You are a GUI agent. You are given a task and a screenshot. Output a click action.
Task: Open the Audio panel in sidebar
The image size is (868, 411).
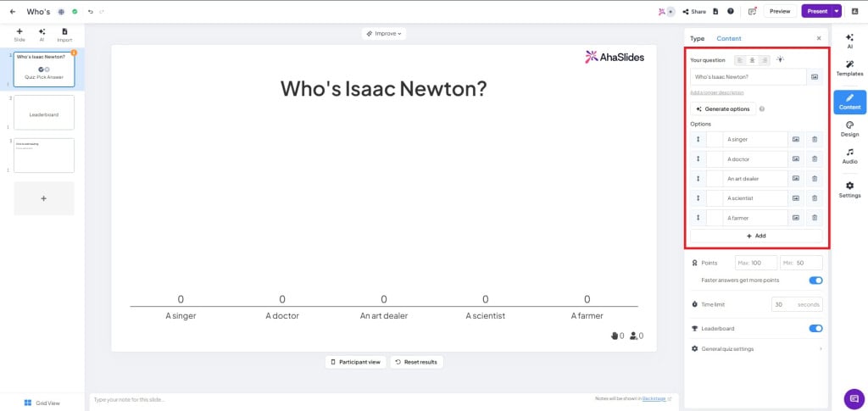coord(849,155)
